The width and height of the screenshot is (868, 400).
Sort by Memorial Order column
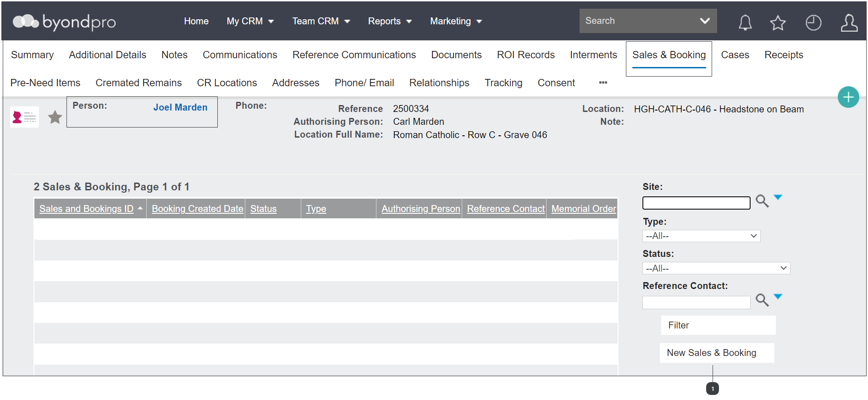tap(584, 209)
